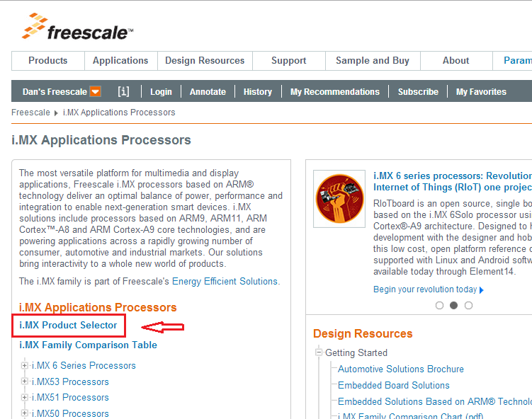Image resolution: width=532 pixels, height=419 pixels.
Task: Open i.MX 6 Series Processors link
Action: 84,365
